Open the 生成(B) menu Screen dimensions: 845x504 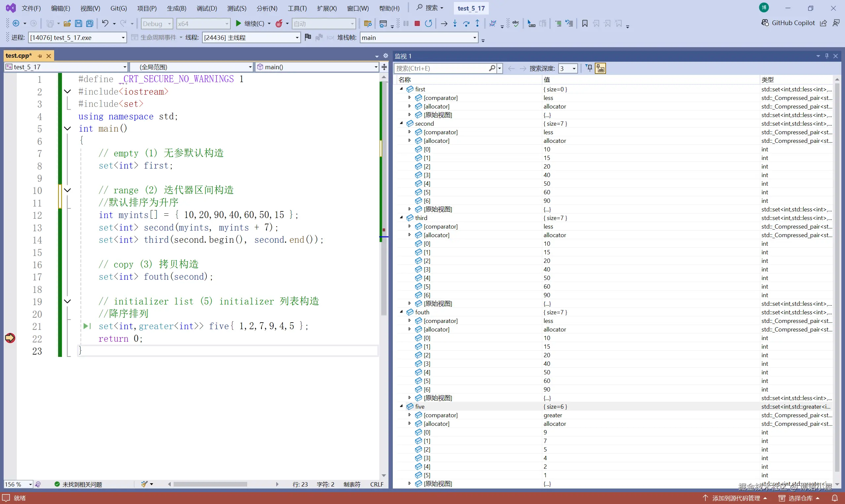[x=176, y=8]
